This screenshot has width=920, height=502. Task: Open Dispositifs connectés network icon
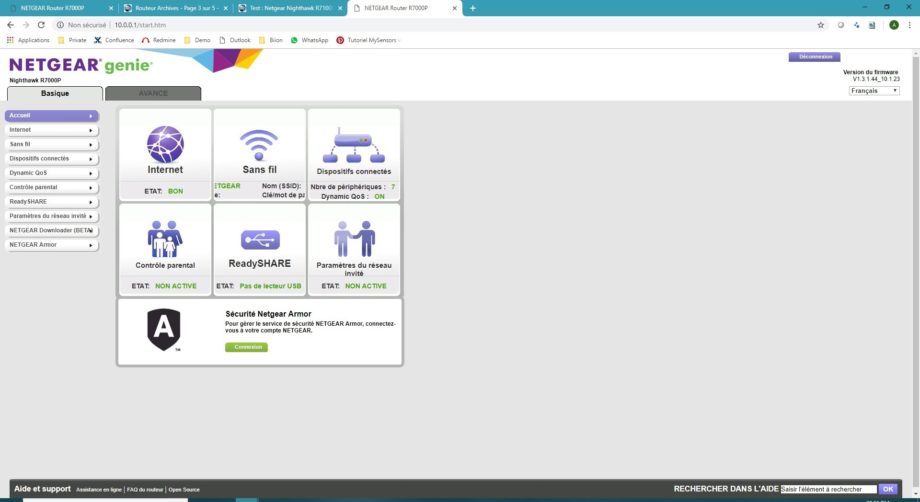pos(353,145)
